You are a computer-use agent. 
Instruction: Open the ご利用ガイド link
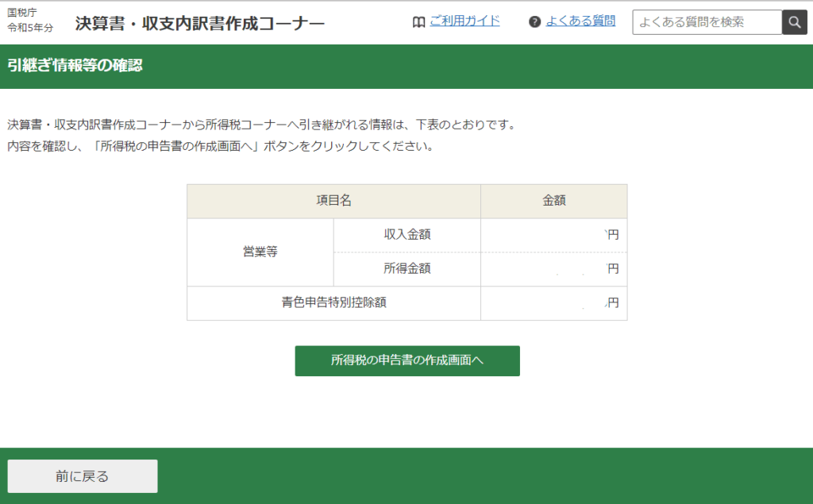click(x=464, y=21)
